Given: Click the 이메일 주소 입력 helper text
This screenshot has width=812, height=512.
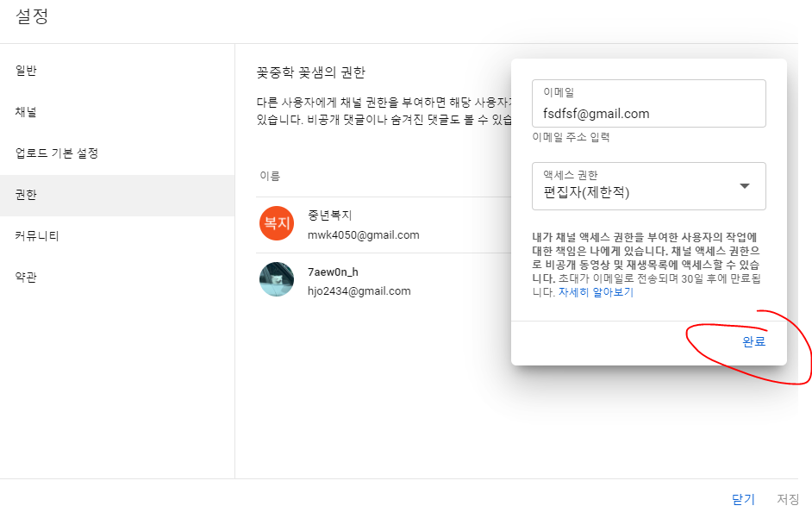Looking at the screenshot, I should [x=571, y=137].
